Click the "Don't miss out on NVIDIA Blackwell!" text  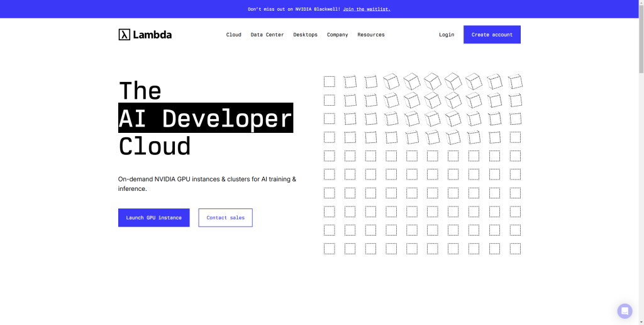(x=294, y=9)
